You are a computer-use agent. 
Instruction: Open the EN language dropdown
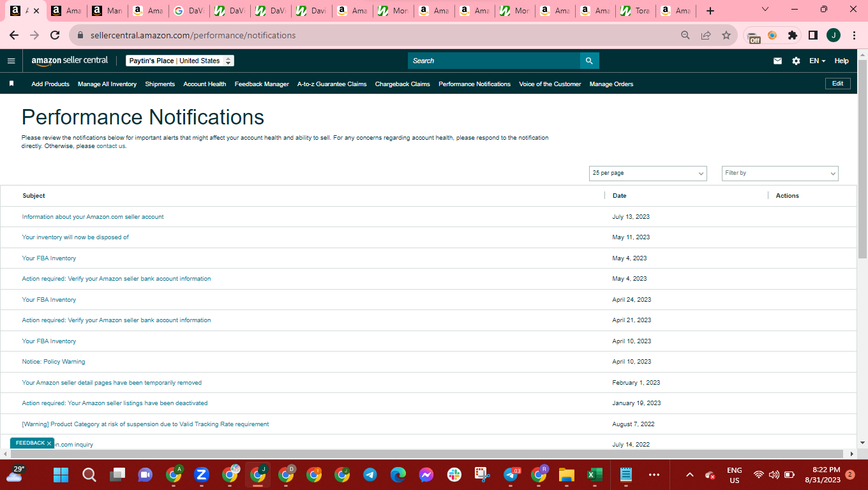coord(817,61)
